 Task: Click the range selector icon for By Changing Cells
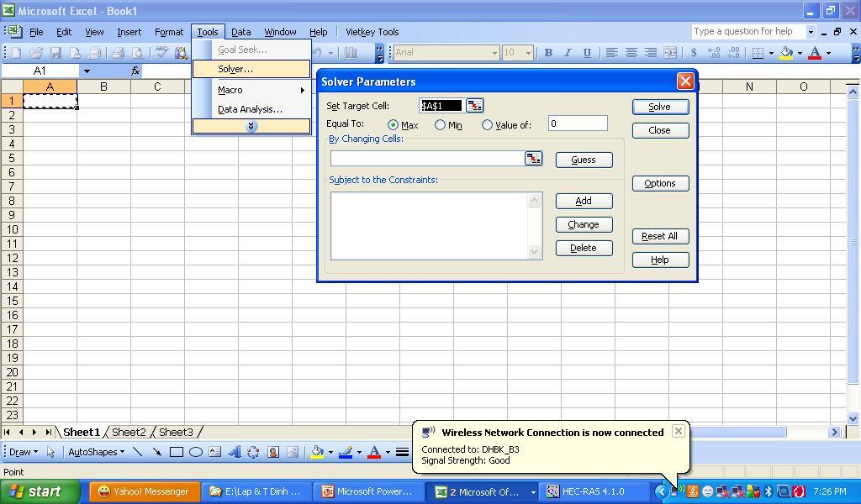pyautogui.click(x=533, y=159)
